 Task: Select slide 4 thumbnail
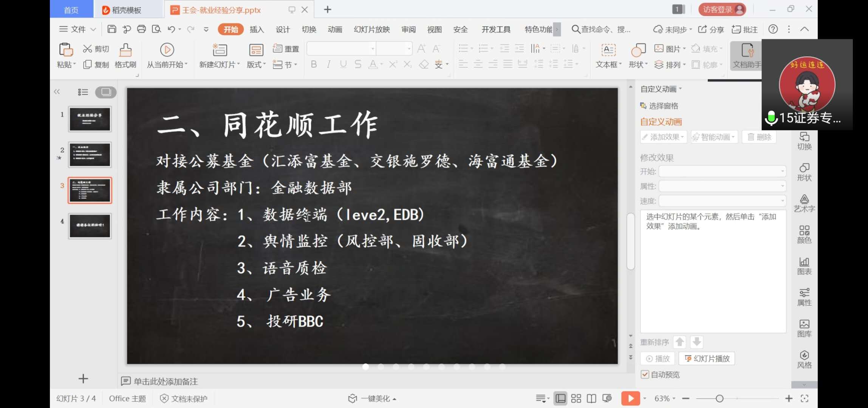pos(90,226)
